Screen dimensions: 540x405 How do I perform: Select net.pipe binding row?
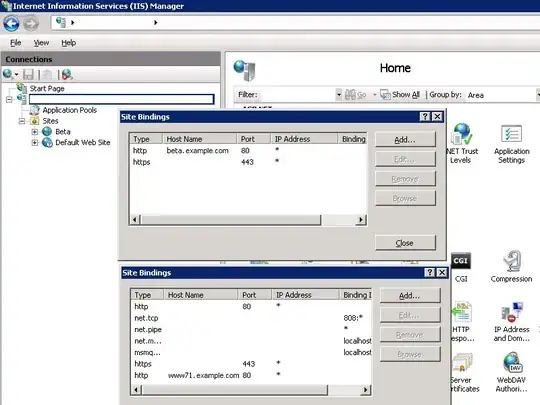point(251,329)
